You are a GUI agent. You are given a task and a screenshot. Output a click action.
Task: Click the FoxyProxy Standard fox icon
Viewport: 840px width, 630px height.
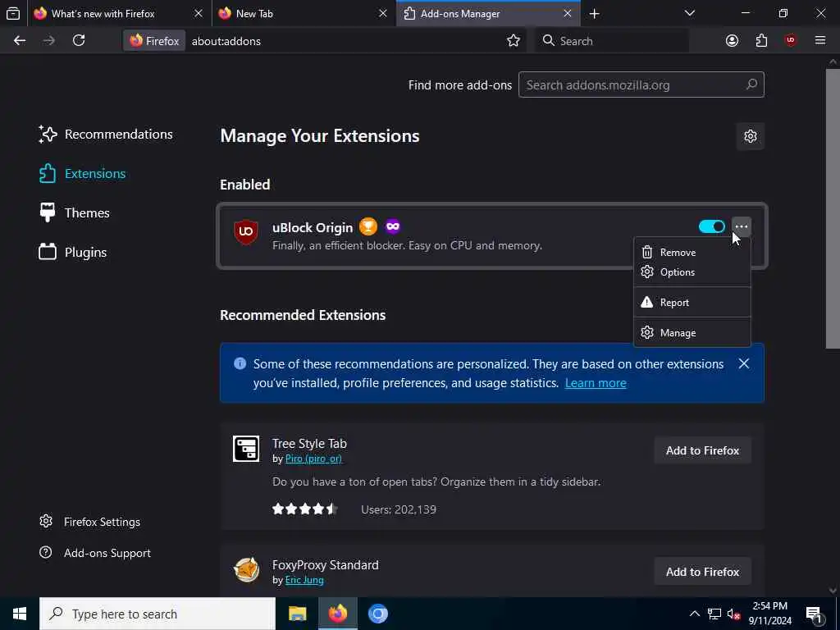(246, 570)
